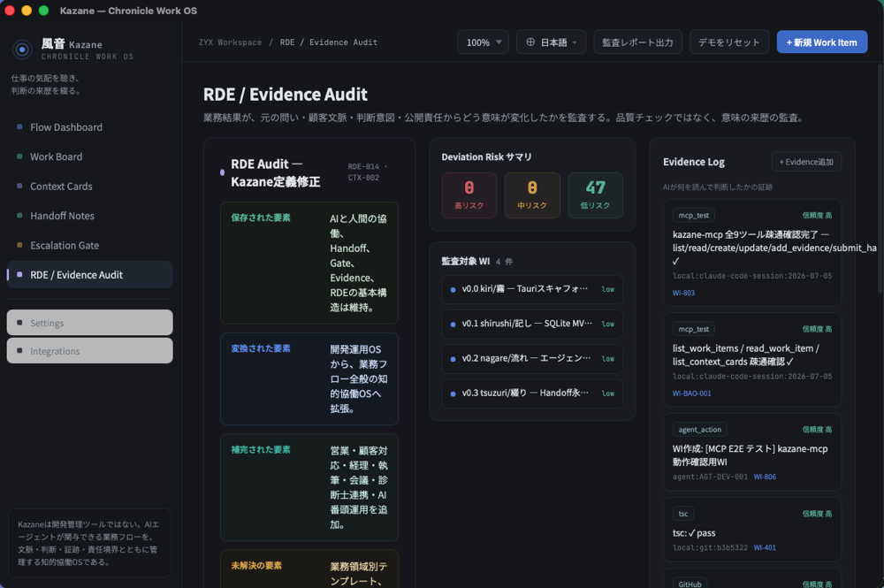
Task: Click the RDE breadcrumb segment
Action: coord(287,42)
